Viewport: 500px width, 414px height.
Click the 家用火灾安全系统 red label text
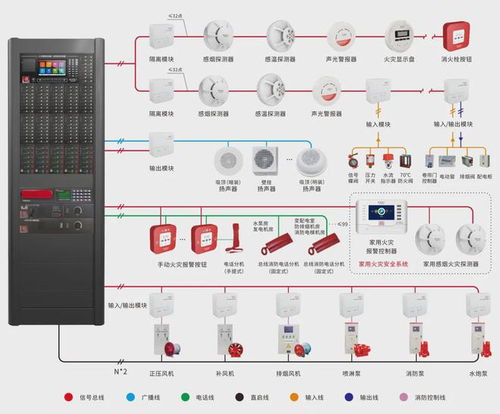pos(383,264)
